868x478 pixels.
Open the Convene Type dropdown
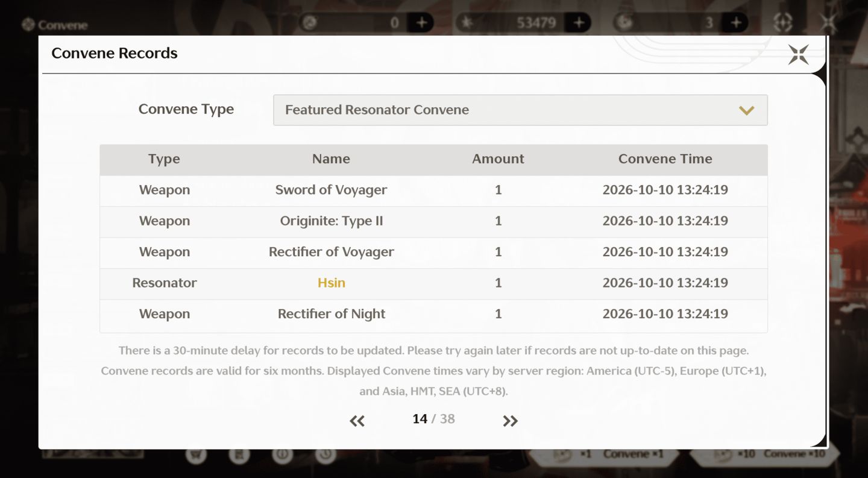tap(520, 110)
